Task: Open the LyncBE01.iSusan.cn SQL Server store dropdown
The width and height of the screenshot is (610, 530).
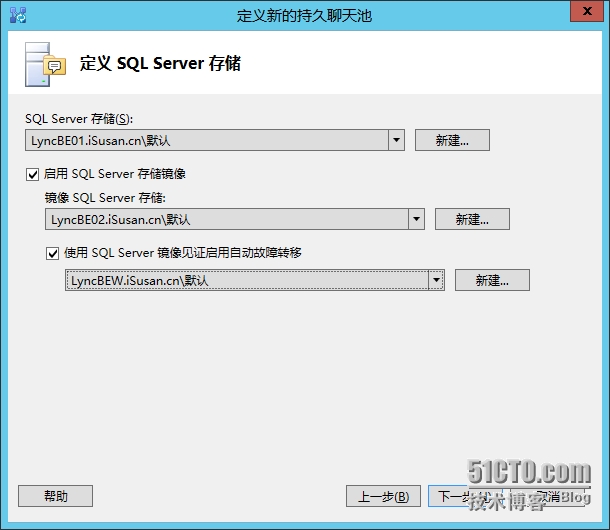Action: point(396,140)
